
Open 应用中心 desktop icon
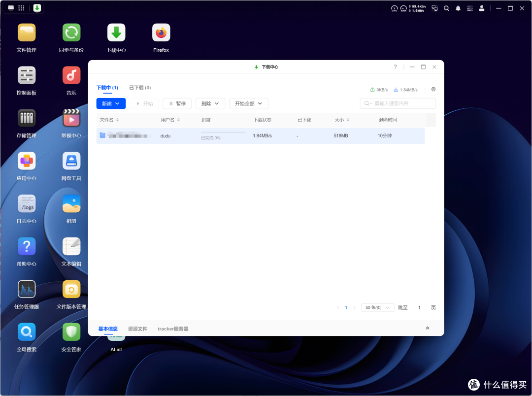pyautogui.click(x=27, y=161)
